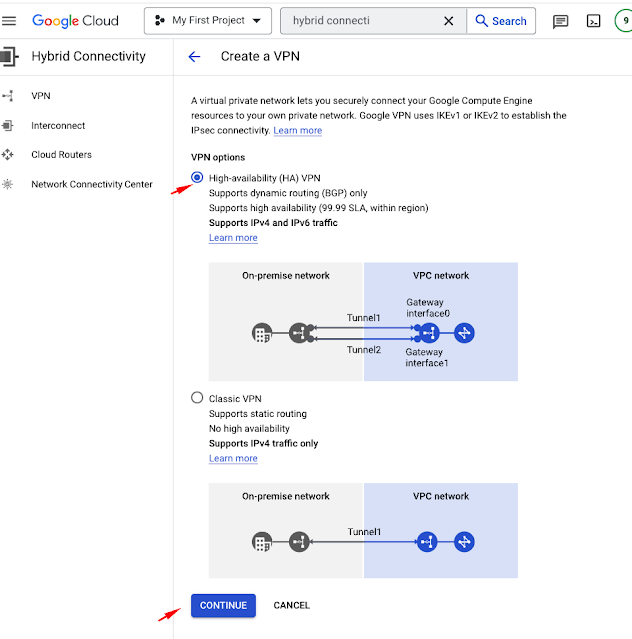Image resolution: width=632 pixels, height=639 pixels.
Task: Select the Classic VPN radio button
Action: 197,398
